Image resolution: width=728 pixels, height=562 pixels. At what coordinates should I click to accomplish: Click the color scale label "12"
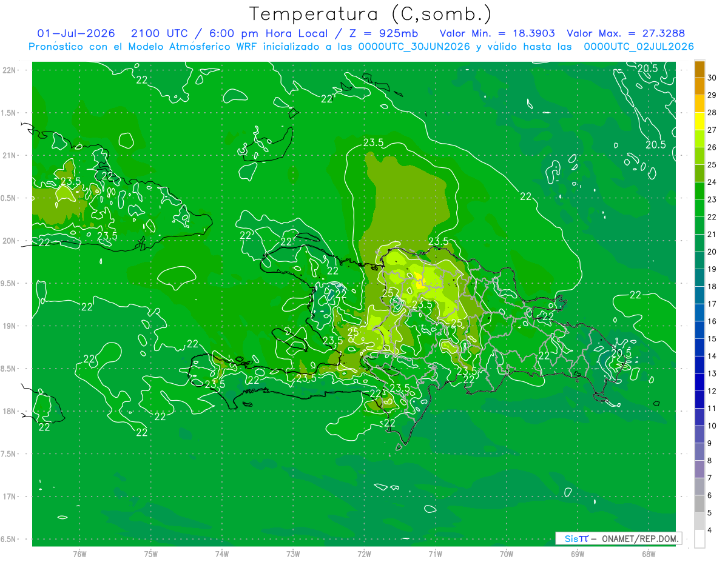click(x=712, y=391)
